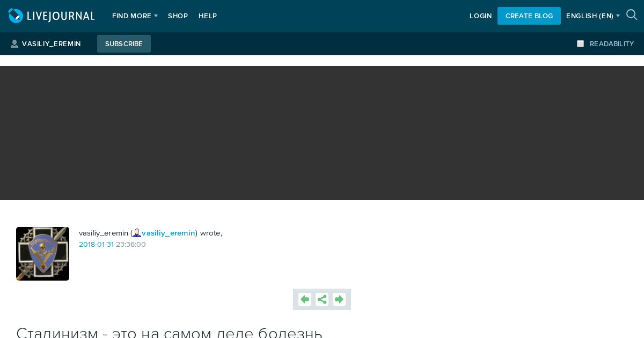Click the green share icon

(x=322, y=299)
